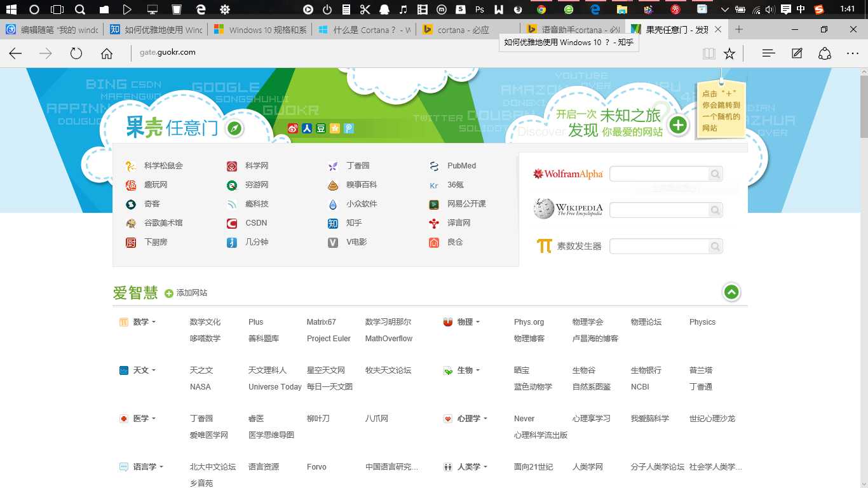Click the CSDN red C icon
Image resolution: width=868 pixels, height=488 pixels.
[232, 223]
